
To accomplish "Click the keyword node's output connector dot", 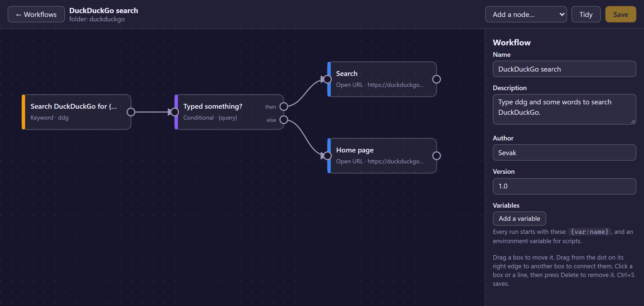I will pos(131,112).
